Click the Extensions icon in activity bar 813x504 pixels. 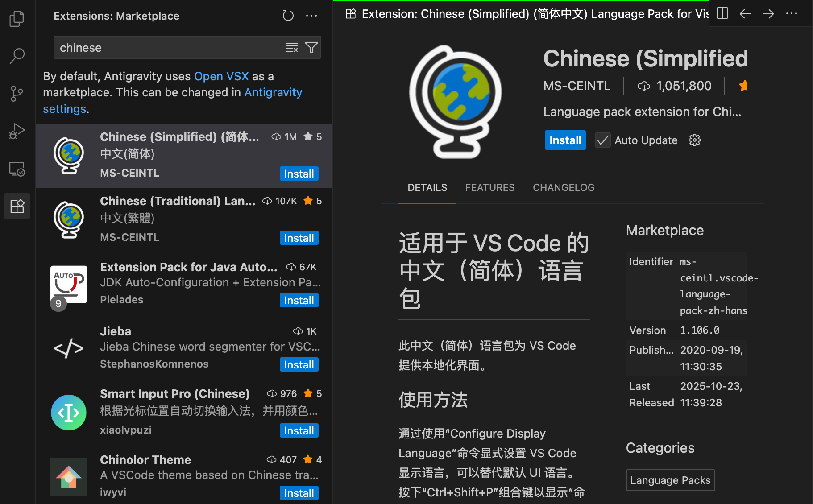(x=17, y=207)
